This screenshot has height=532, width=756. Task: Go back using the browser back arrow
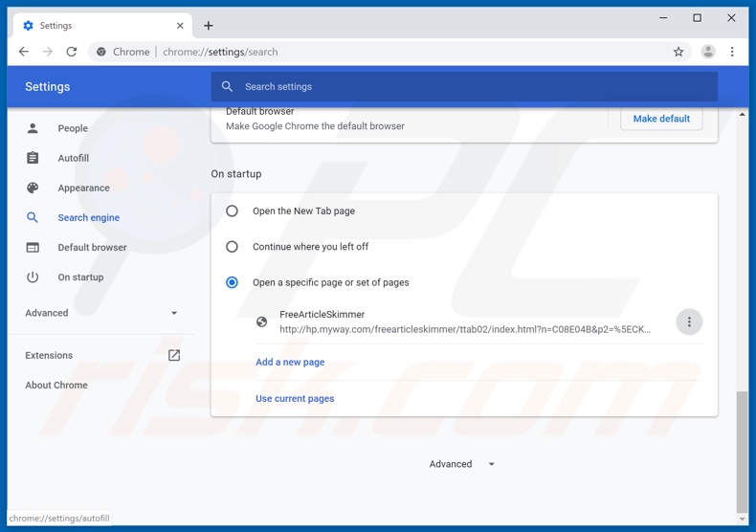click(x=24, y=52)
